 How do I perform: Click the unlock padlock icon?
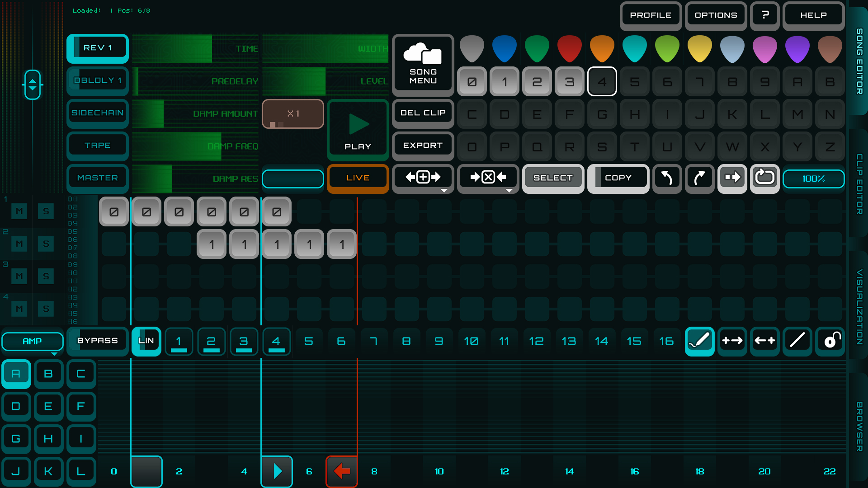830,341
